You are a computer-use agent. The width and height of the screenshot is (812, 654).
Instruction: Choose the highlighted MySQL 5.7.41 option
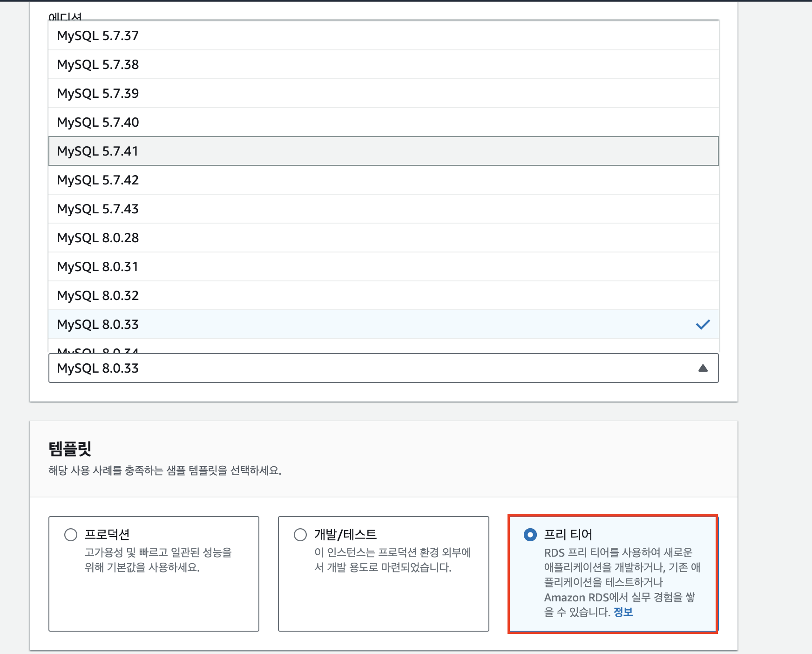tap(383, 151)
